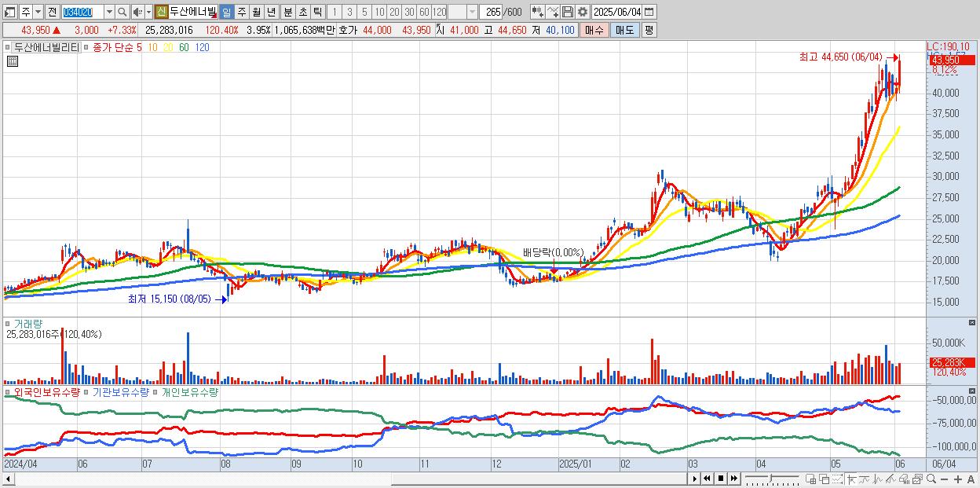This screenshot has height=488, width=980.
Task: Choose the 10 interval button
Action: pos(379,12)
